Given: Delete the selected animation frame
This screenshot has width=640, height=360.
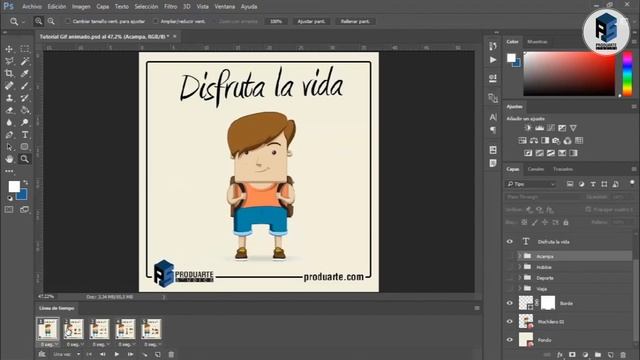Looking at the screenshot, I should [x=171, y=354].
